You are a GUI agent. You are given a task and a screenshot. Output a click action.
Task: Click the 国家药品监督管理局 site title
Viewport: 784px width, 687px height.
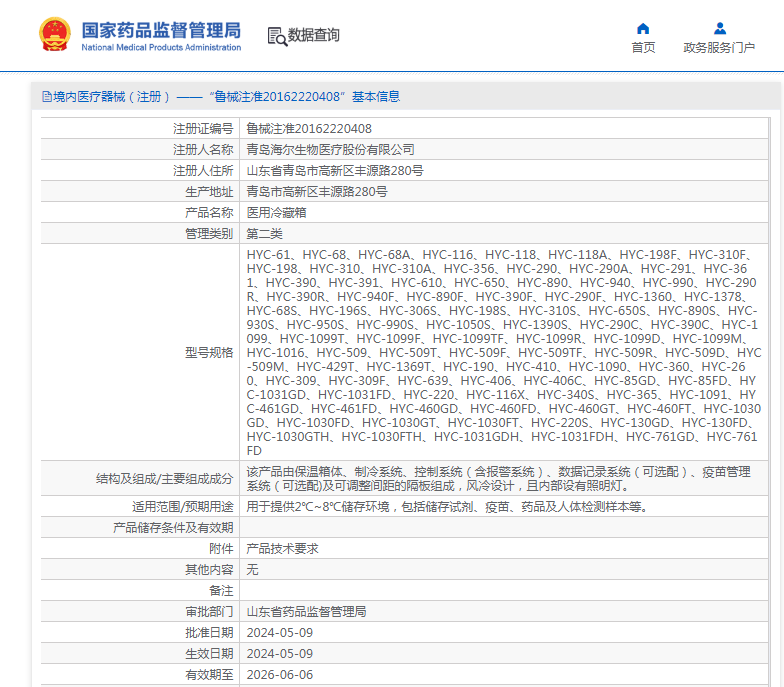tap(161, 30)
